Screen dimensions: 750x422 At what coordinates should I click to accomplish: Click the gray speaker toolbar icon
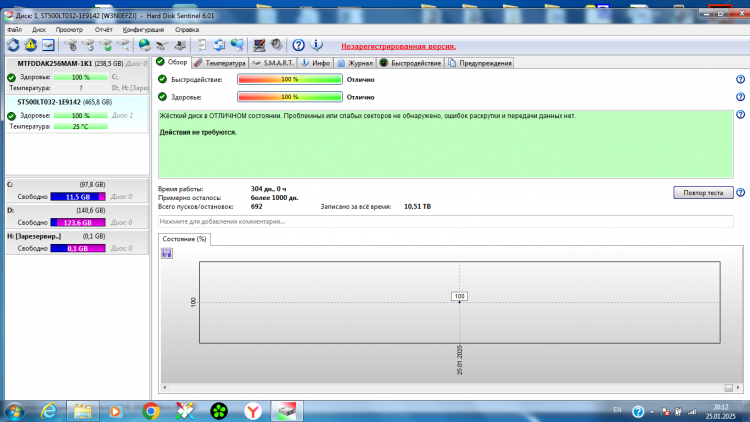[x=276, y=45]
